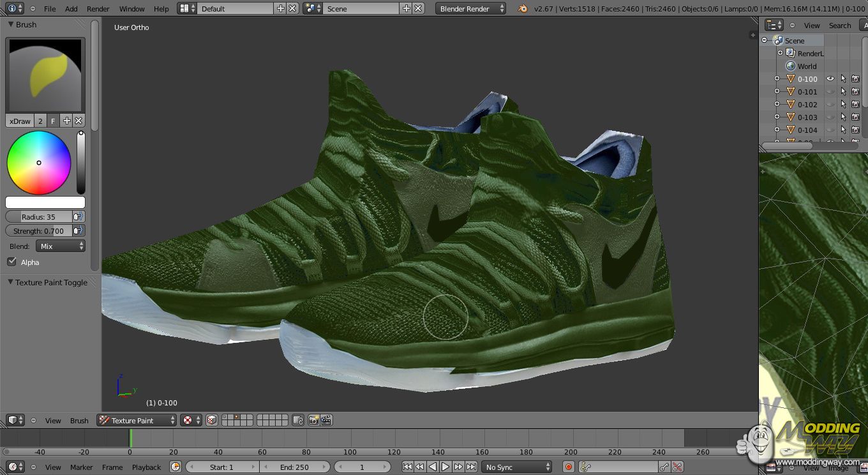Viewport: 868px width, 475px height.
Task: Click the End 250 frame field
Action: [x=295, y=467]
